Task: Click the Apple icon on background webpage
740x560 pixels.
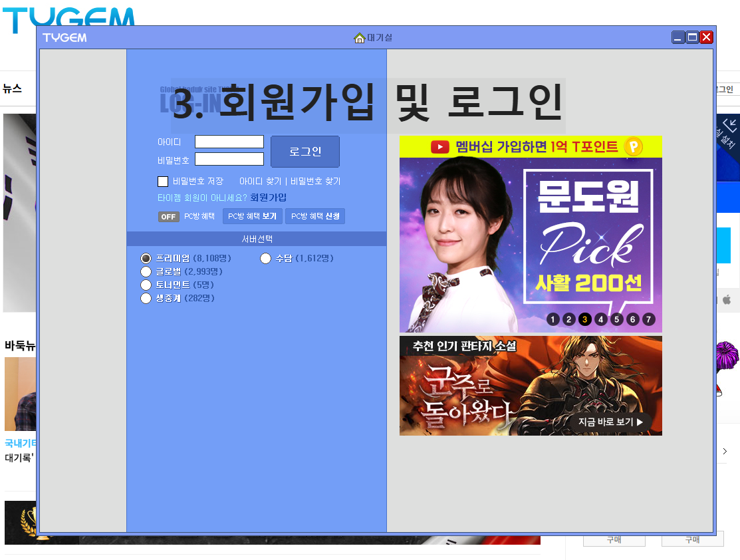Action: click(727, 299)
